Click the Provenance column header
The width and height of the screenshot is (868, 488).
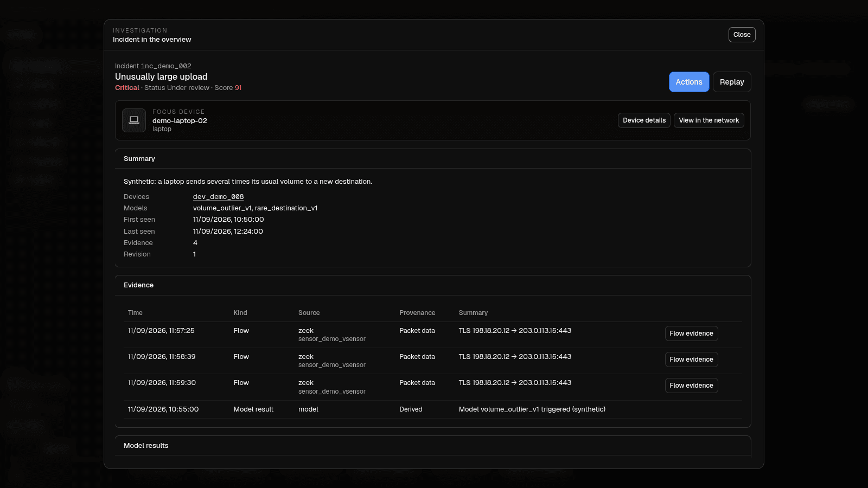pyautogui.click(x=417, y=313)
